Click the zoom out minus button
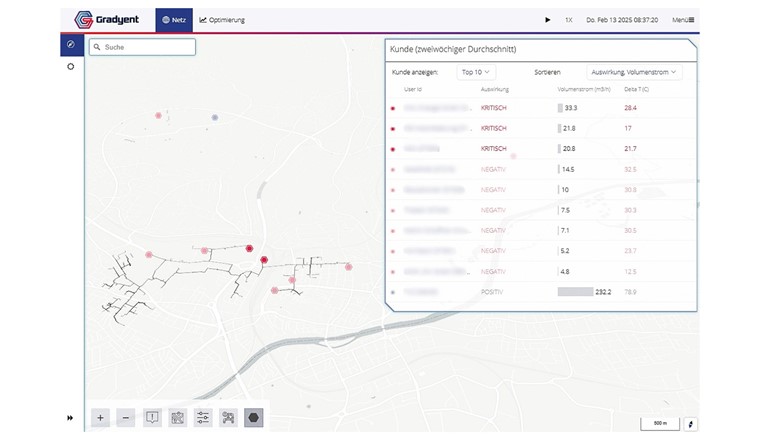Image resolution: width=760 pixels, height=440 pixels. pyautogui.click(x=125, y=418)
